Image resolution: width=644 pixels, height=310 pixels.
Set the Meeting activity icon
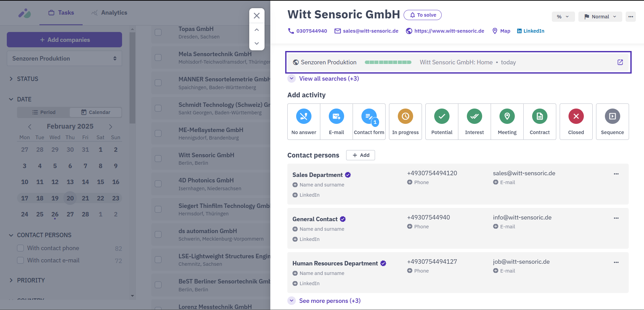point(507,116)
